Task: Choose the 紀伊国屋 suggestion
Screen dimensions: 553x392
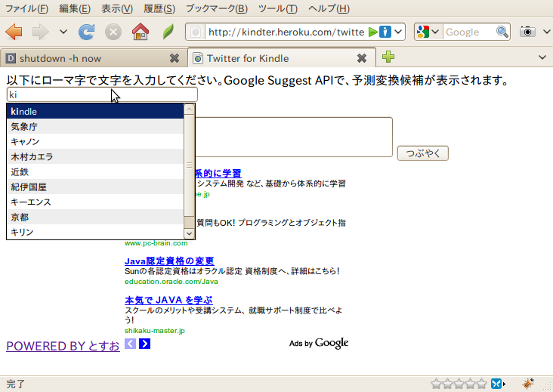Action: click(95, 187)
